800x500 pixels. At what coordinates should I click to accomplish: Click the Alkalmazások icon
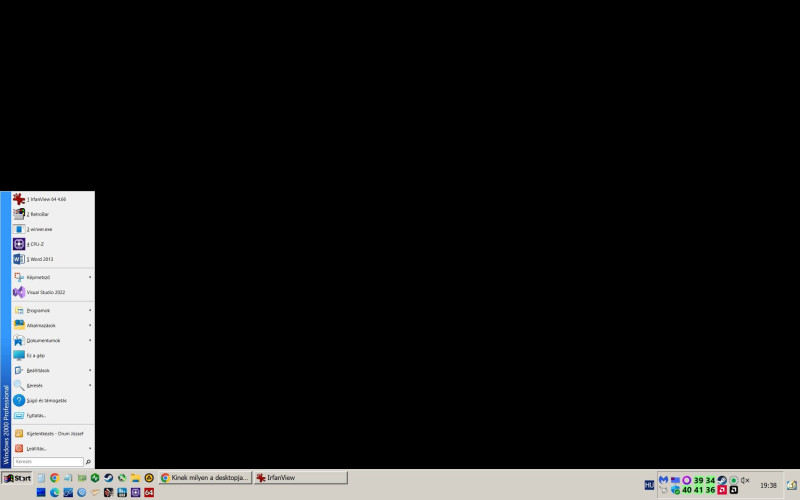pyautogui.click(x=19, y=325)
